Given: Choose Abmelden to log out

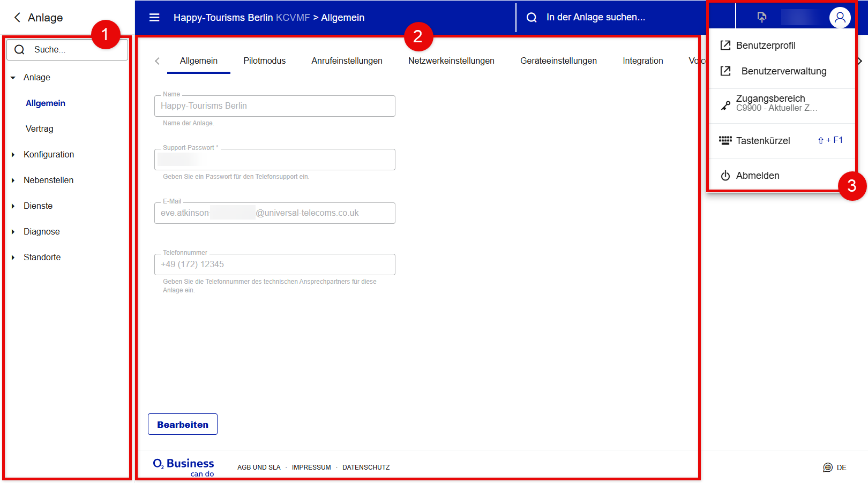Looking at the screenshot, I should click(757, 176).
